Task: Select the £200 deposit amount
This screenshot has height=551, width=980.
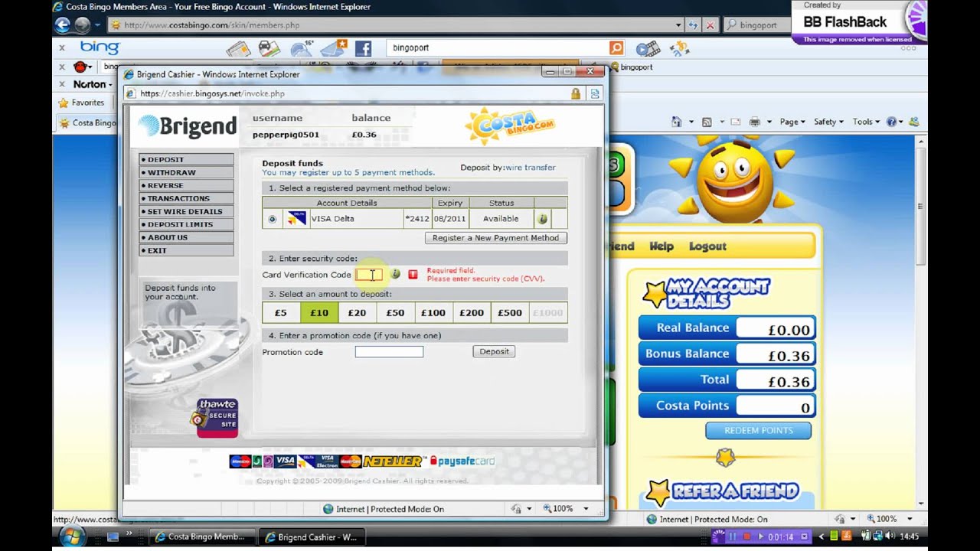Action: click(x=472, y=312)
